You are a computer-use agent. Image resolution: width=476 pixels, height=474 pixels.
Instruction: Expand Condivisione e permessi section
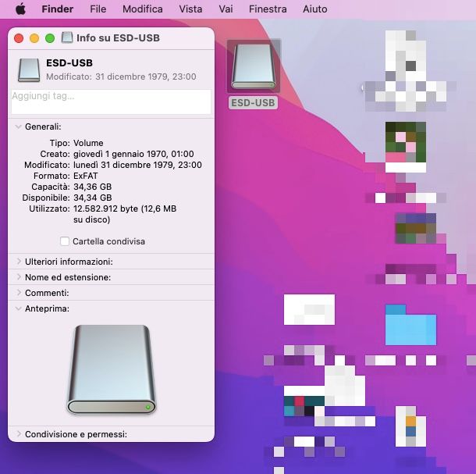[19, 434]
